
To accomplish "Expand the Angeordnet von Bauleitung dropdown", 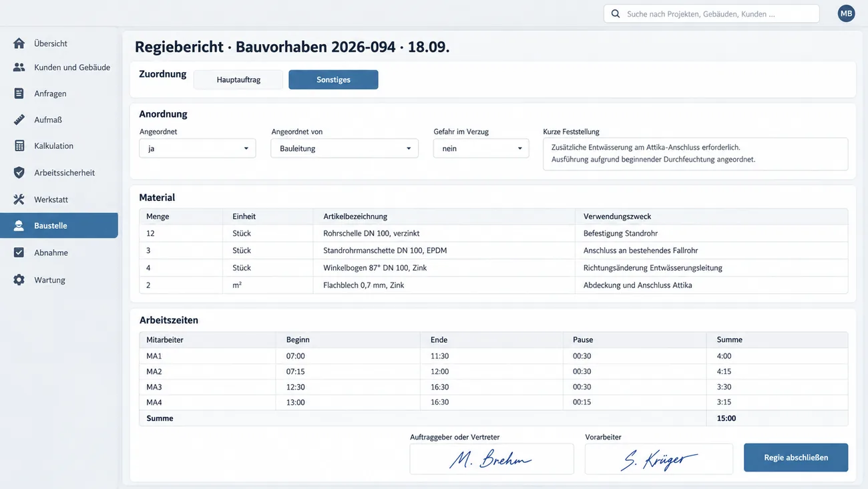I will click(345, 148).
